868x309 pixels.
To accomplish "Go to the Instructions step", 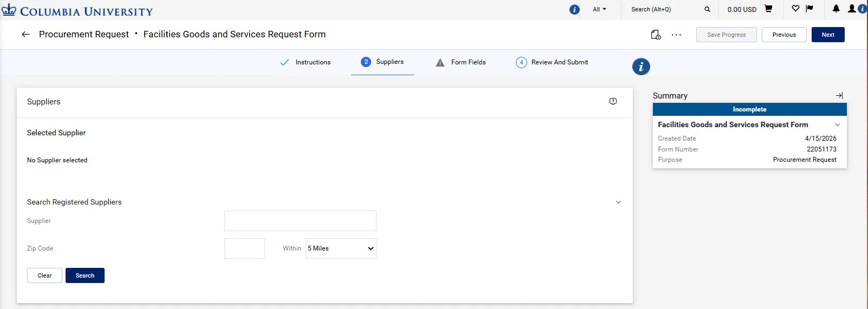I will [x=306, y=62].
